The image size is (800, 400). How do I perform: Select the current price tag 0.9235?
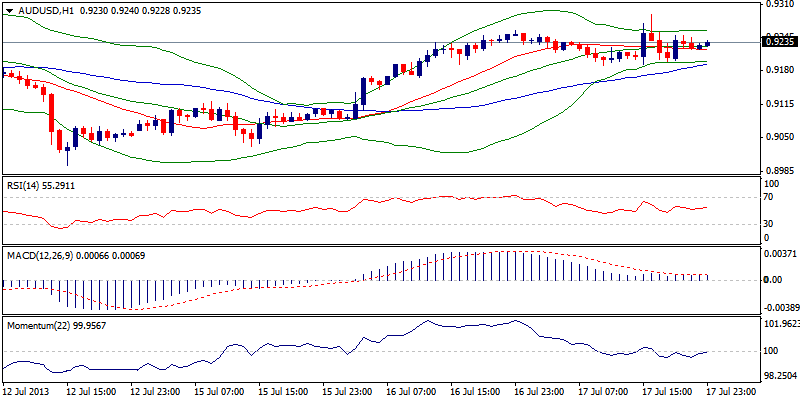pyautogui.click(x=779, y=41)
